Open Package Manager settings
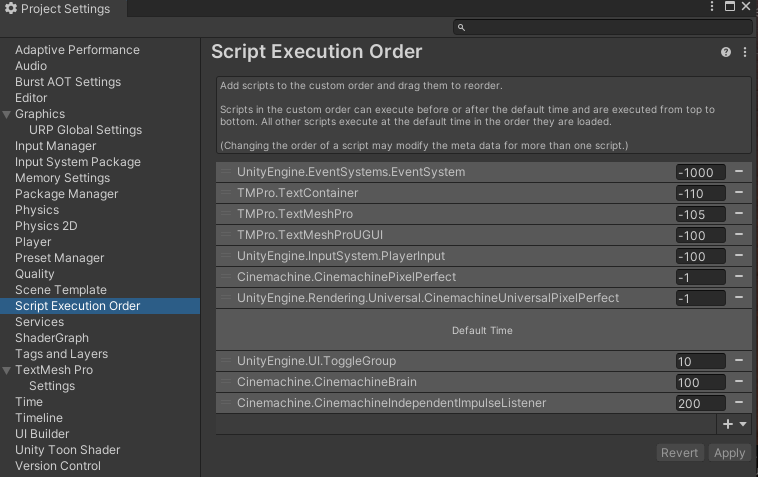 (67, 193)
